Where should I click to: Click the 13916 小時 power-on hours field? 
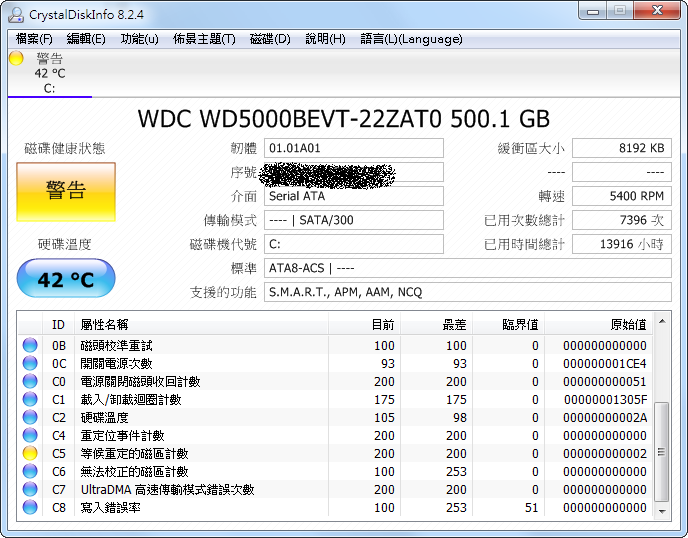point(622,244)
